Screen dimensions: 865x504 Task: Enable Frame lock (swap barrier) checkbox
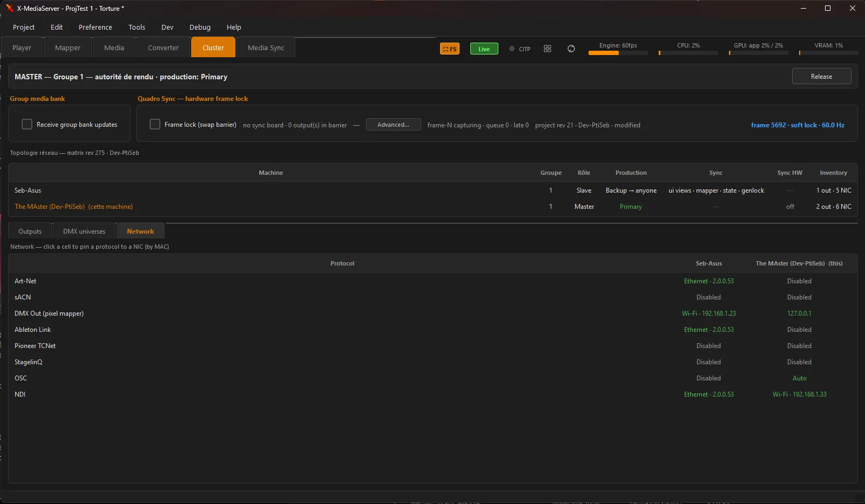(155, 124)
